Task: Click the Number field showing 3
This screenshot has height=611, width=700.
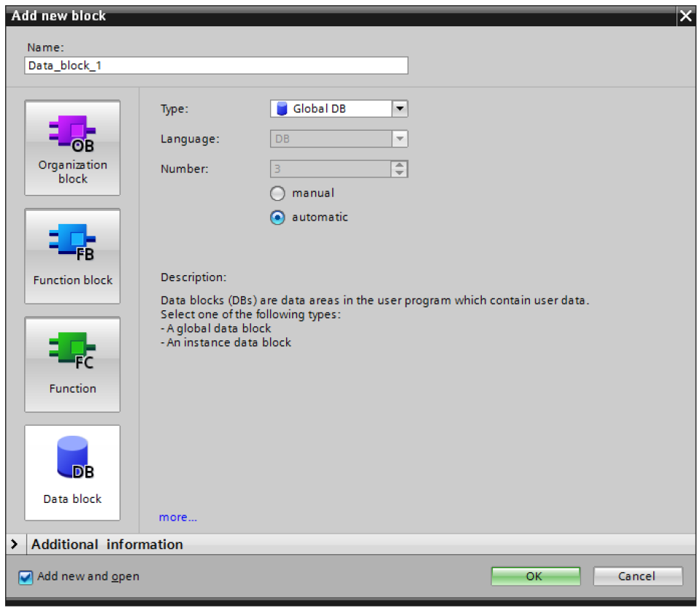Action: tap(330, 169)
